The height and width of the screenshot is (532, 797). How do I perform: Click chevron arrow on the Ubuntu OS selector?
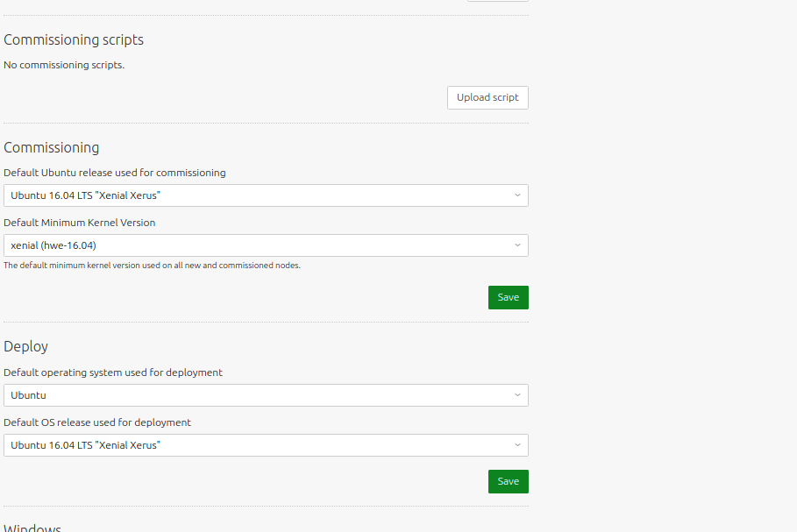(x=517, y=394)
